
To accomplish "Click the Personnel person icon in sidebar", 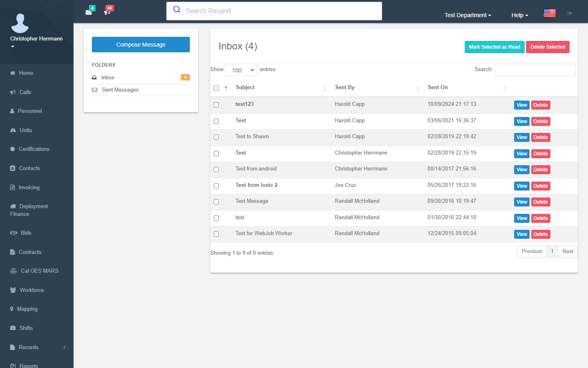I will (12, 111).
